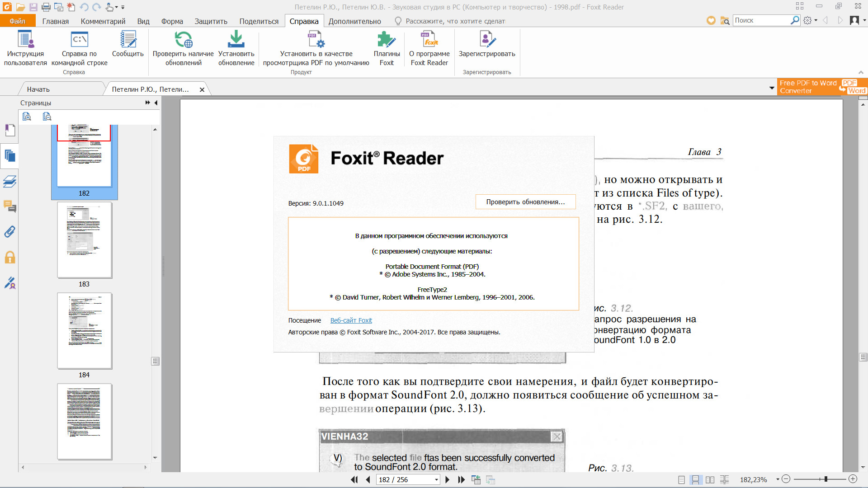The height and width of the screenshot is (488, 868).
Task: Go to first page button
Action: (354, 479)
